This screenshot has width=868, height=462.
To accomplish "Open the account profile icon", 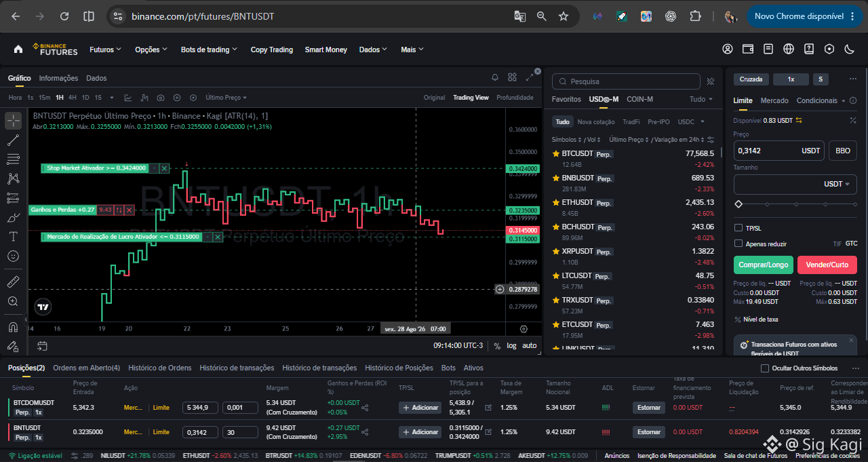I will pyautogui.click(x=728, y=49).
